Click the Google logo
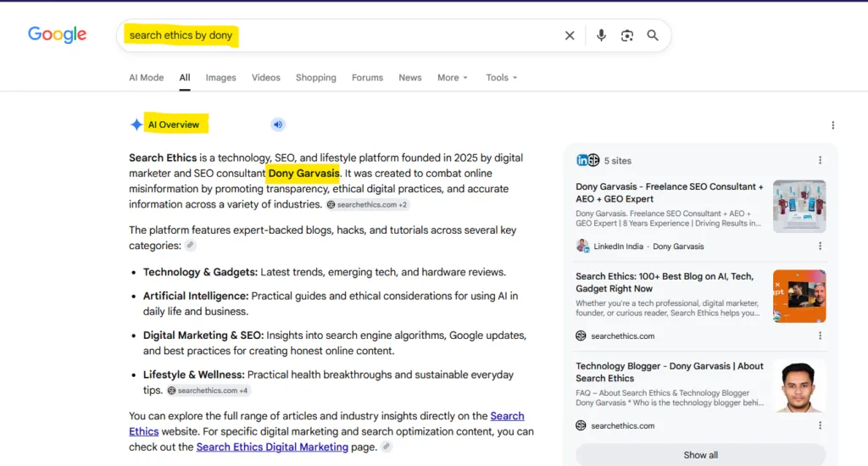 [x=57, y=35]
